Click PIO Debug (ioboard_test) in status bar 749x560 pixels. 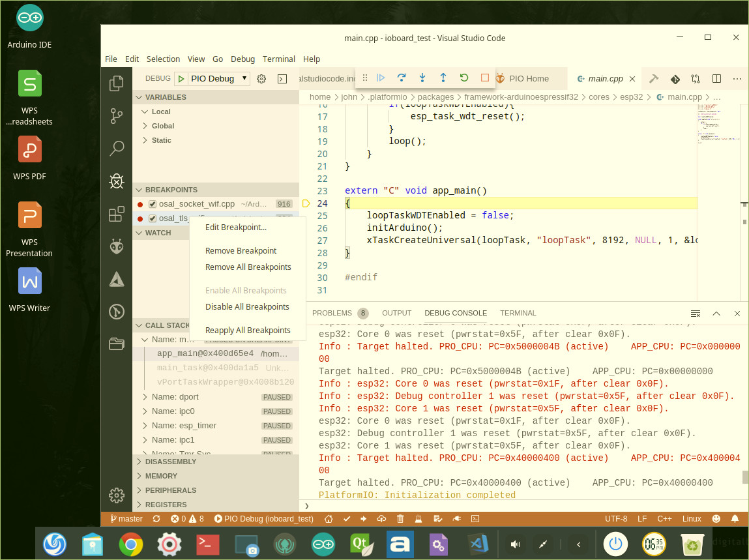(x=263, y=519)
